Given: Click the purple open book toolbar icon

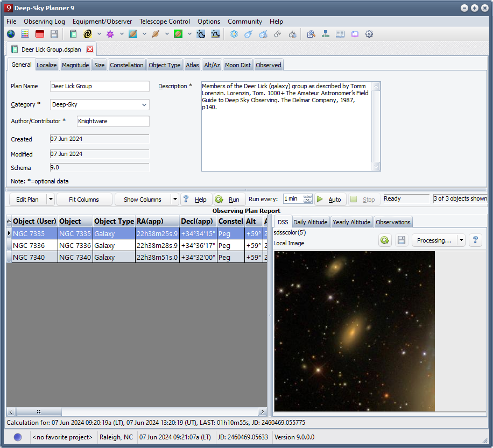Looking at the screenshot, I should click(x=355, y=34).
